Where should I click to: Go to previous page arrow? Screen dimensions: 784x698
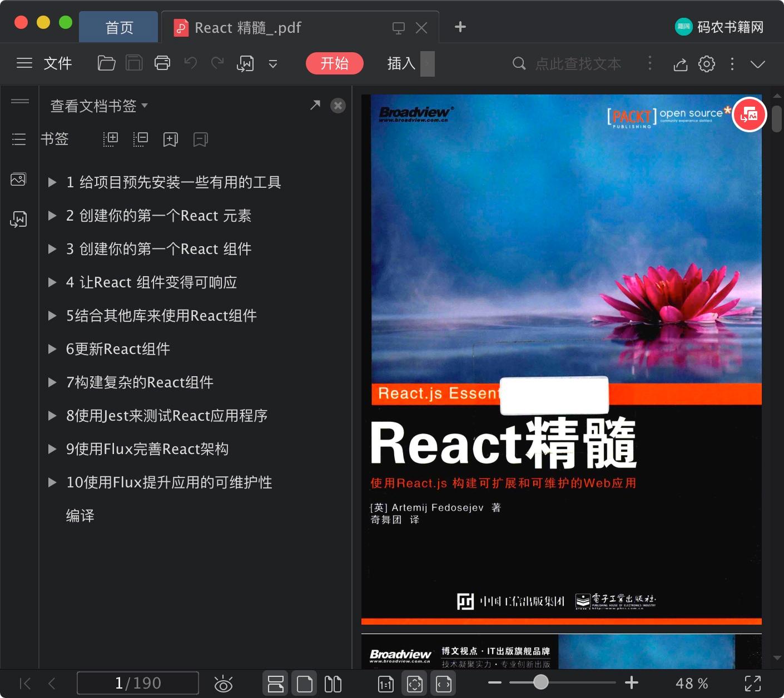tap(52, 684)
